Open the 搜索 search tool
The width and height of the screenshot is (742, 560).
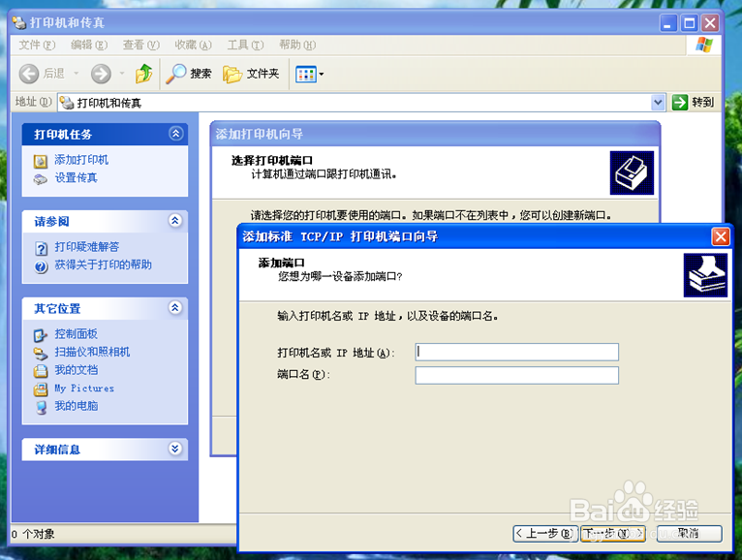pos(189,74)
